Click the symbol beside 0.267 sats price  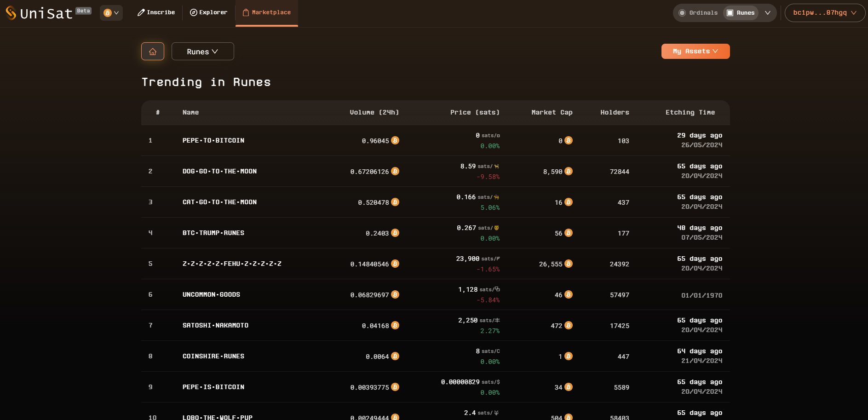pos(497,228)
